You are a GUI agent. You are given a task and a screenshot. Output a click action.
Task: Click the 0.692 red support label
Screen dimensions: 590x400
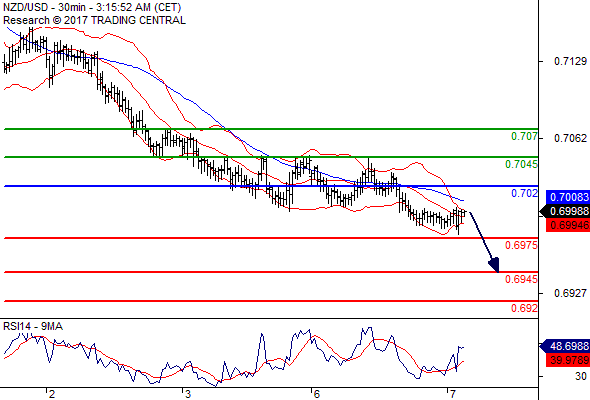(x=524, y=308)
